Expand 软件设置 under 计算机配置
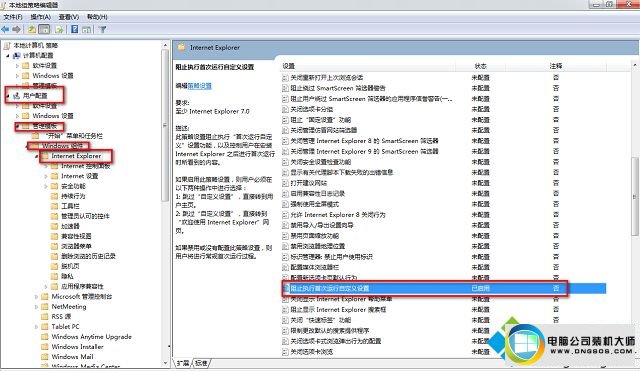640x371 pixels. 17,65
